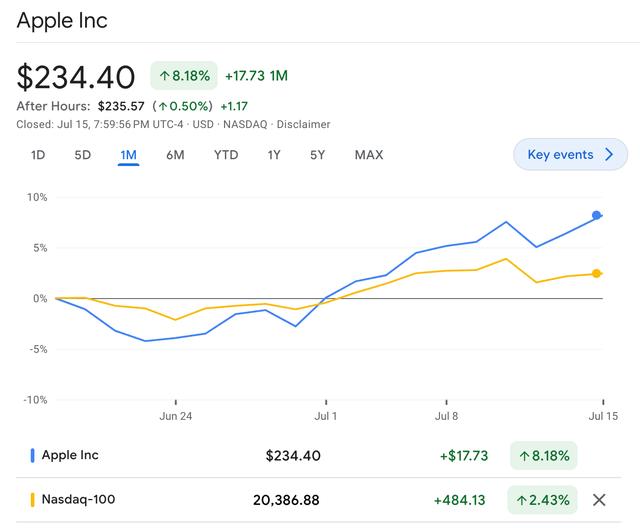This screenshot has height=532, width=640.
Task: Click the green 2.43% change badge
Action: [x=543, y=500]
